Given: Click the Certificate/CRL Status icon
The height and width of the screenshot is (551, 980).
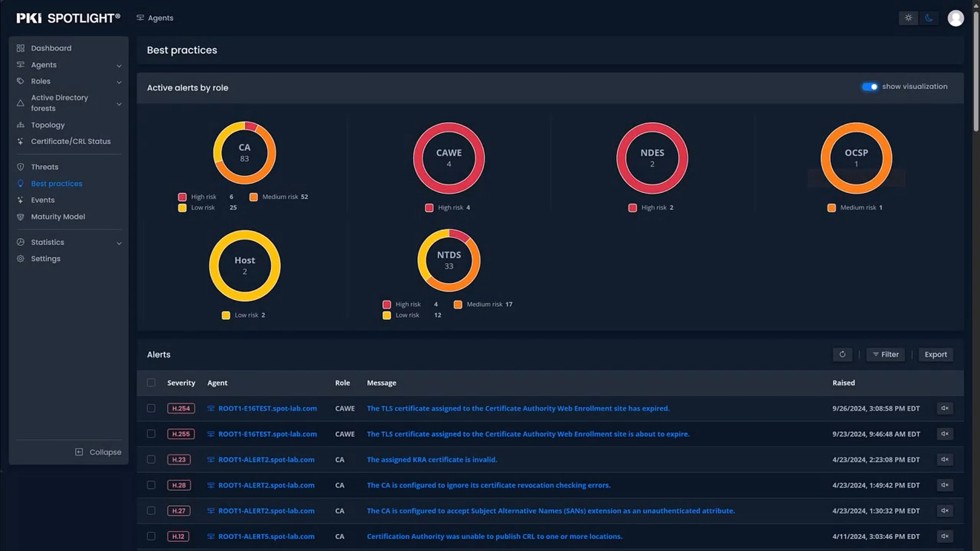Looking at the screenshot, I should click(x=19, y=141).
